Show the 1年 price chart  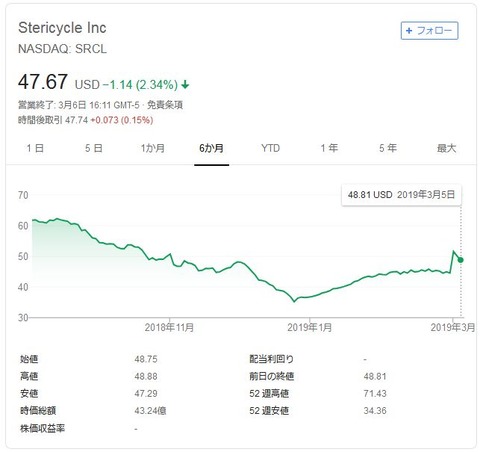coord(329,148)
